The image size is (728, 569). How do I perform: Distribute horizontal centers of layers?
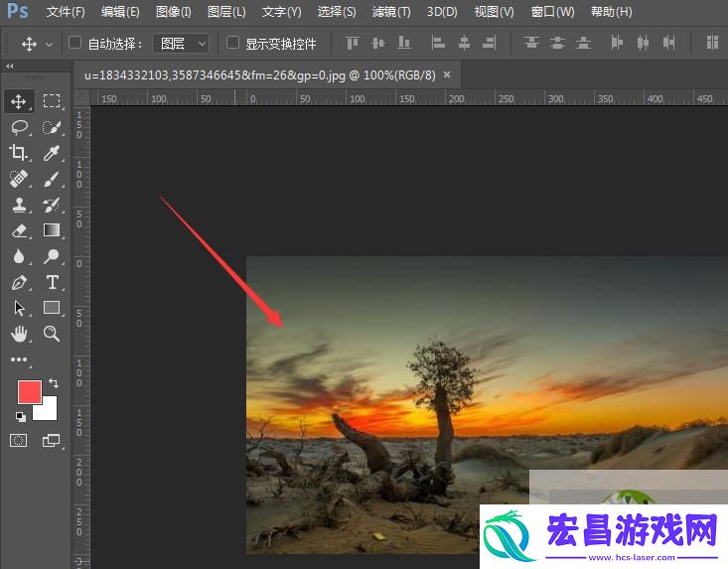tap(643, 43)
